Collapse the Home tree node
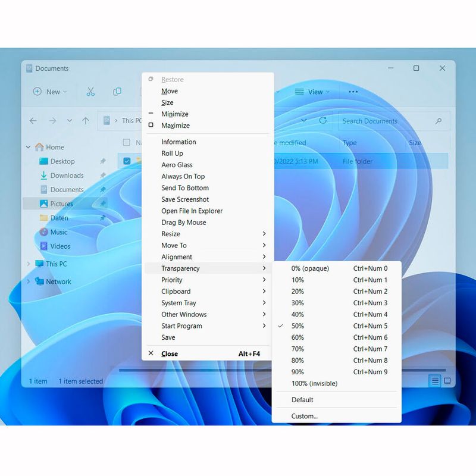 [x=28, y=147]
